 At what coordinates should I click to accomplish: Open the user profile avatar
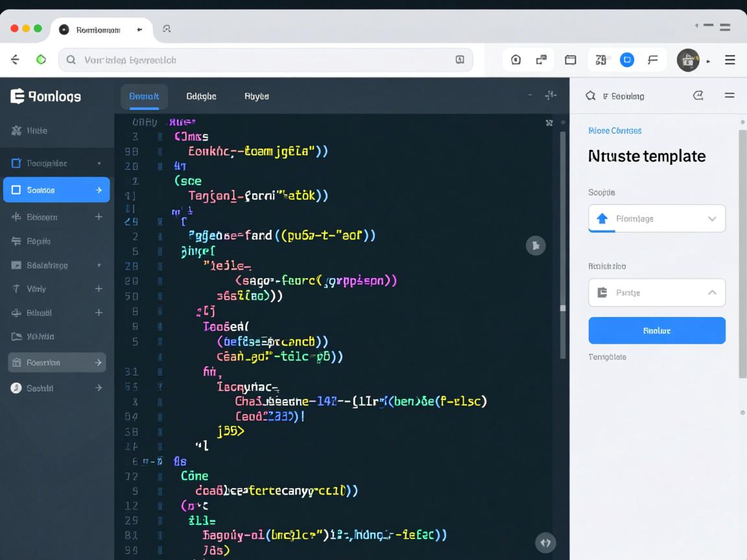pyautogui.click(x=688, y=60)
